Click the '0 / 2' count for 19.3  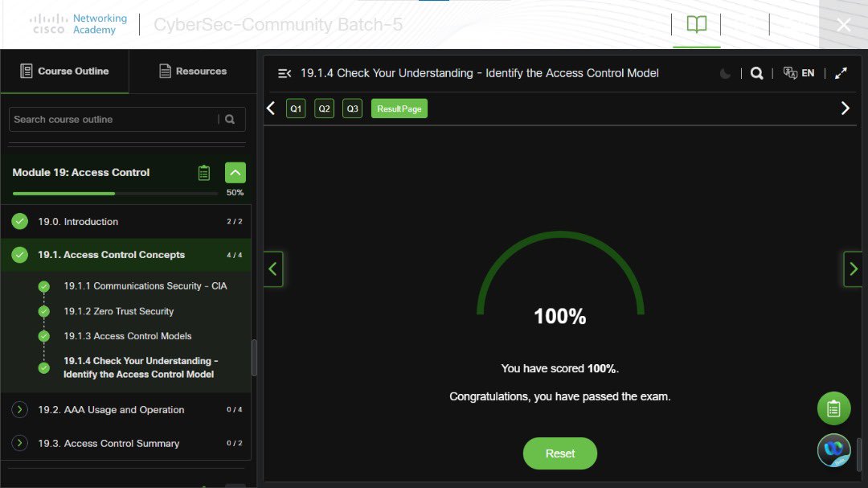(x=234, y=443)
